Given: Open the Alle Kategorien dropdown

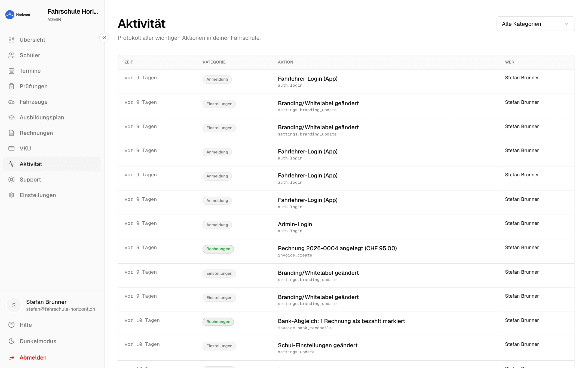Looking at the screenshot, I should pyautogui.click(x=535, y=24).
